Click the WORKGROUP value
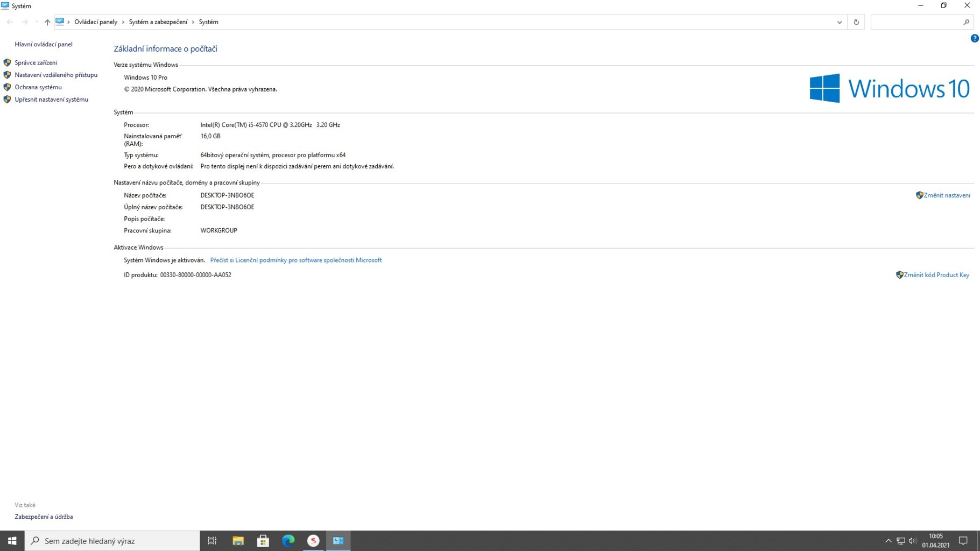 pyautogui.click(x=219, y=231)
